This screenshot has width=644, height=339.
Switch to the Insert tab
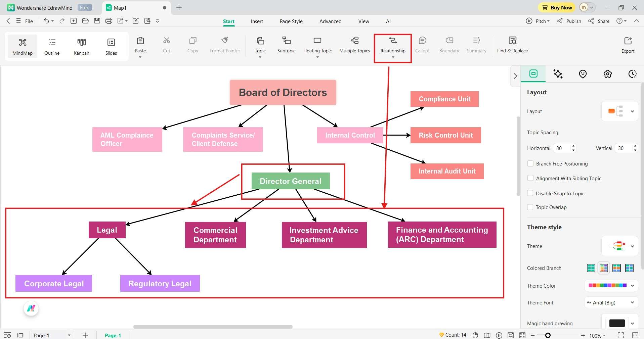[257, 21]
